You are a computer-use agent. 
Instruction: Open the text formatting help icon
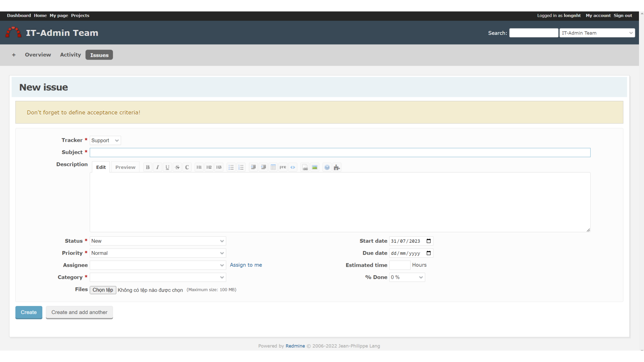click(327, 167)
